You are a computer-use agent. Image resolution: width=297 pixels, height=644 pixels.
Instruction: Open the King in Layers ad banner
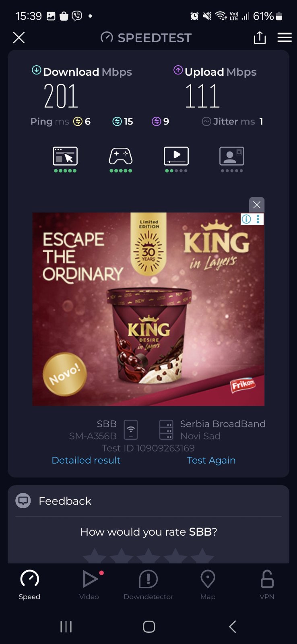[148, 309]
